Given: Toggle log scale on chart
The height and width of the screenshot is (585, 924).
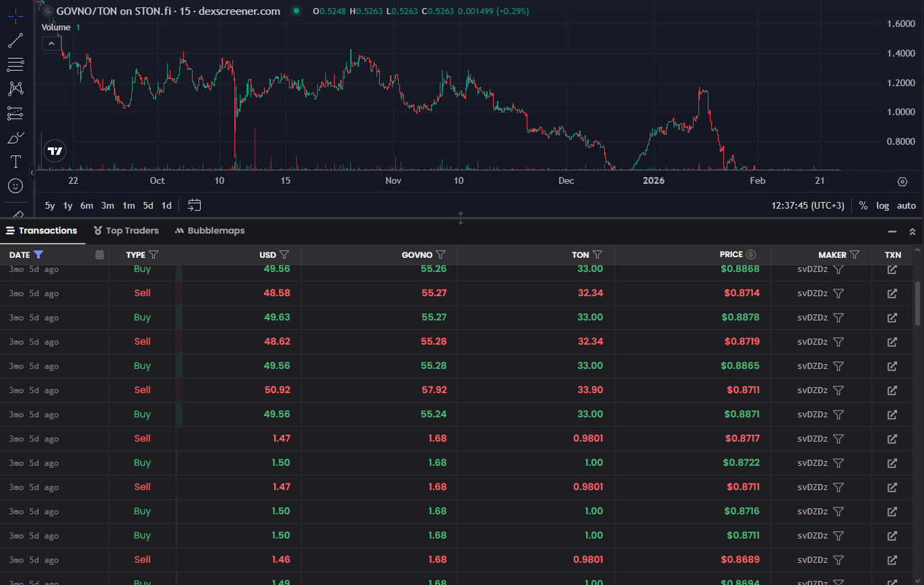Looking at the screenshot, I should point(882,206).
